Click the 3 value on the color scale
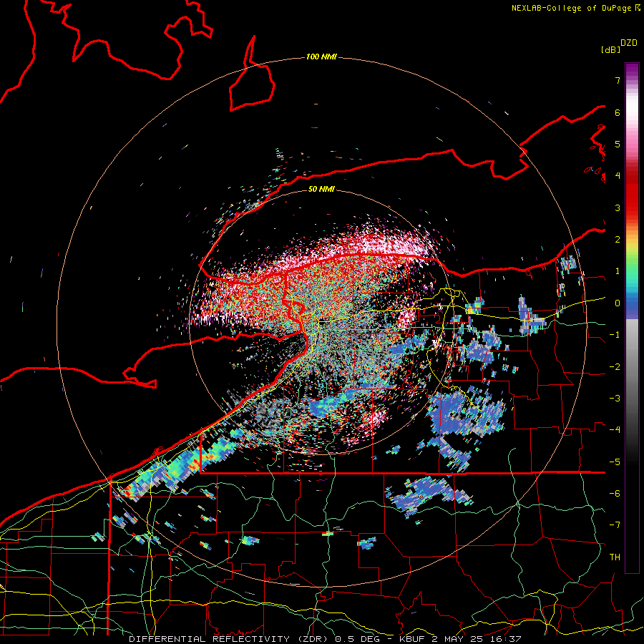This screenshot has width=644, height=644. tap(618, 208)
